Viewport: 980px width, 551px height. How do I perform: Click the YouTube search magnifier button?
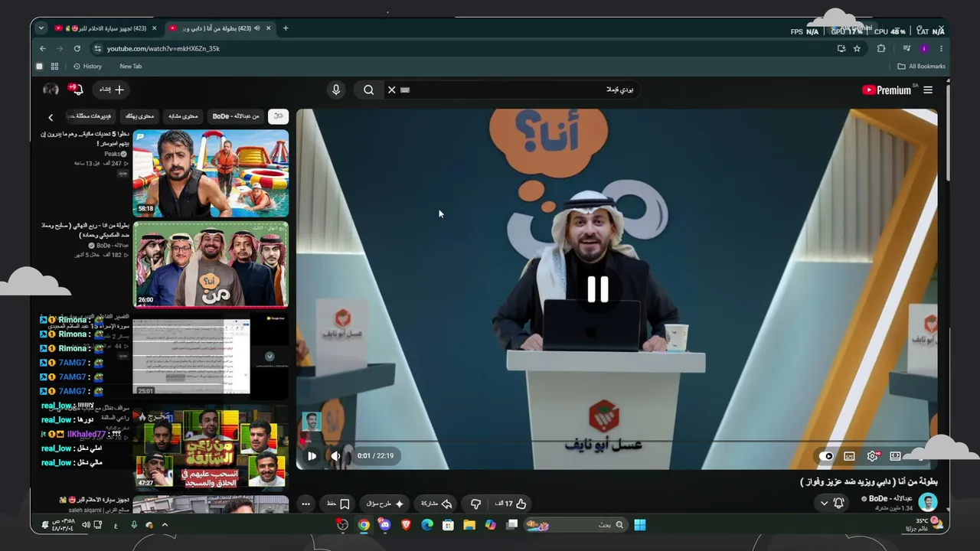click(369, 90)
